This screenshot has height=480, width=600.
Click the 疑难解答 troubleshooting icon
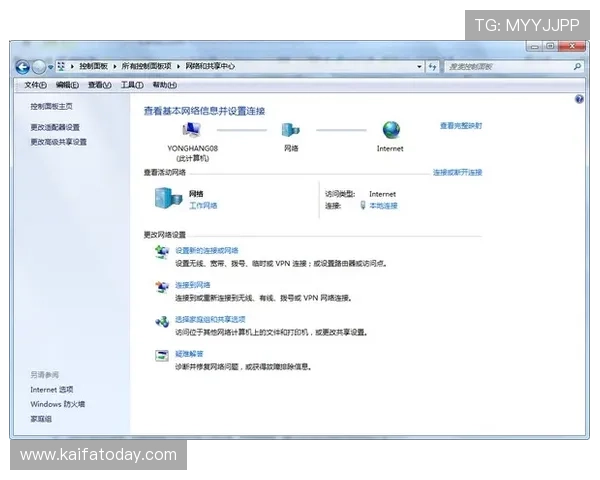(162, 356)
